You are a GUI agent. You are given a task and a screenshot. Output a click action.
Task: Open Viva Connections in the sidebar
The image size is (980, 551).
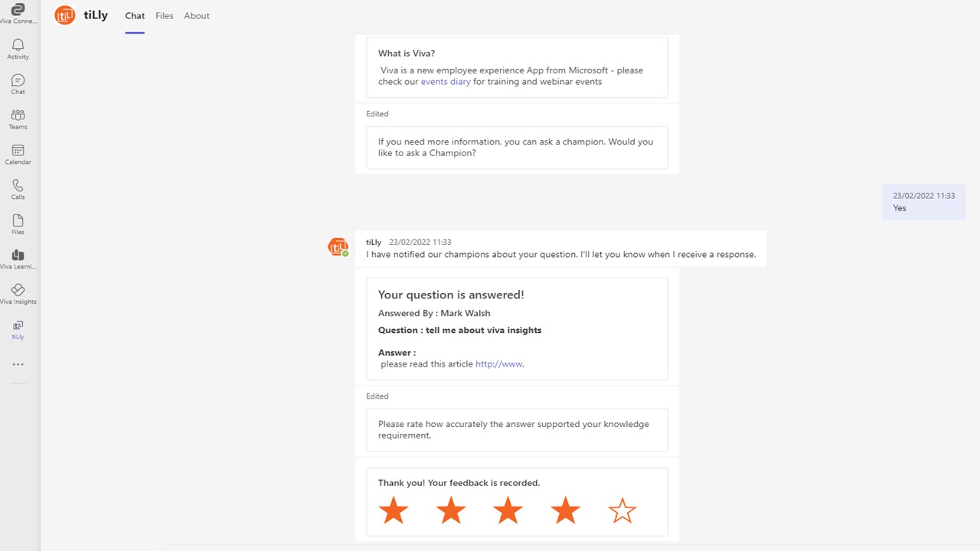click(18, 13)
